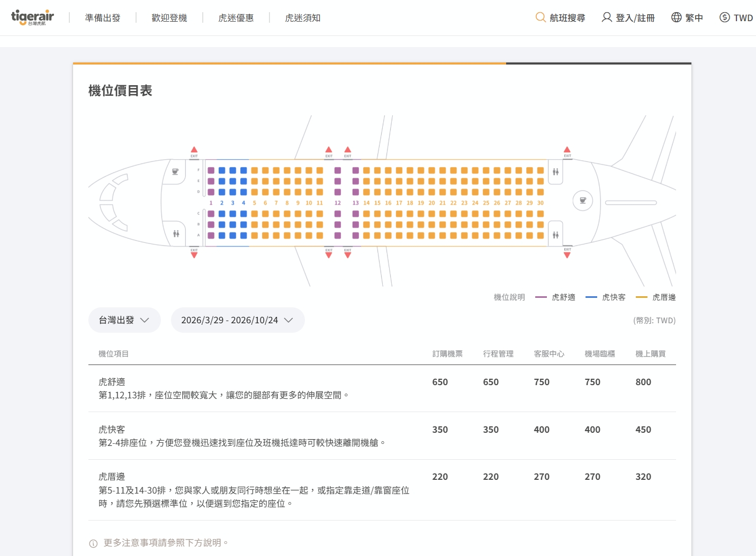The image size is (756, 556).
Task: Click the rear upper lavatory icon
Action: [555, 171]
